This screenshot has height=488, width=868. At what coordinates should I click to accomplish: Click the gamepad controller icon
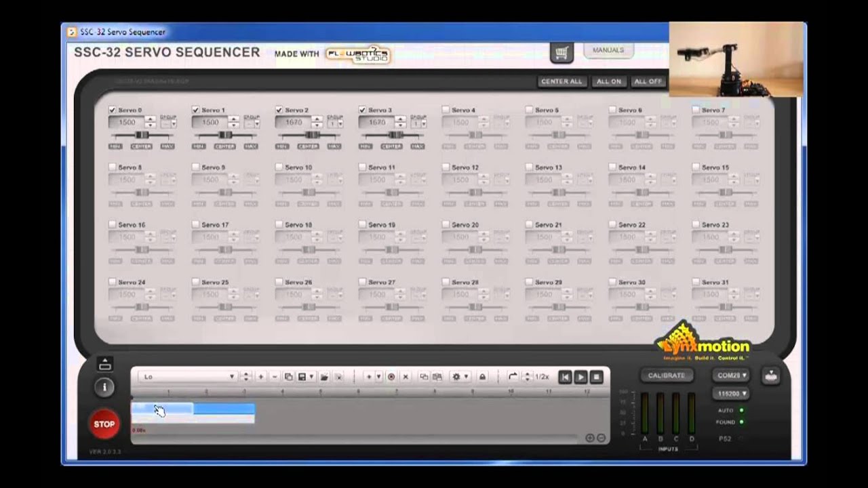[x=771, y=375]
